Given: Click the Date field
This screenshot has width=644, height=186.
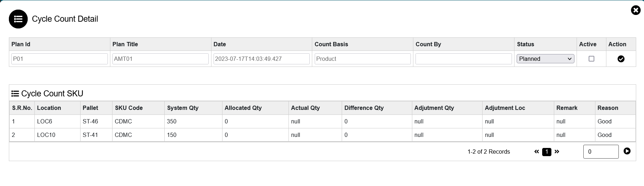Looking at the screenshot, I should [x=262, y=59].
